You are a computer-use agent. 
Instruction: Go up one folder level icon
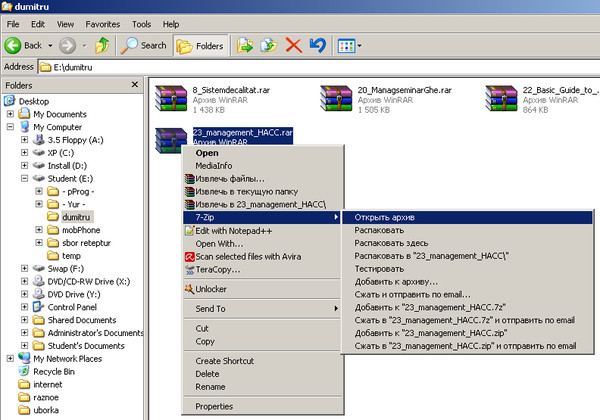[102, 46]
